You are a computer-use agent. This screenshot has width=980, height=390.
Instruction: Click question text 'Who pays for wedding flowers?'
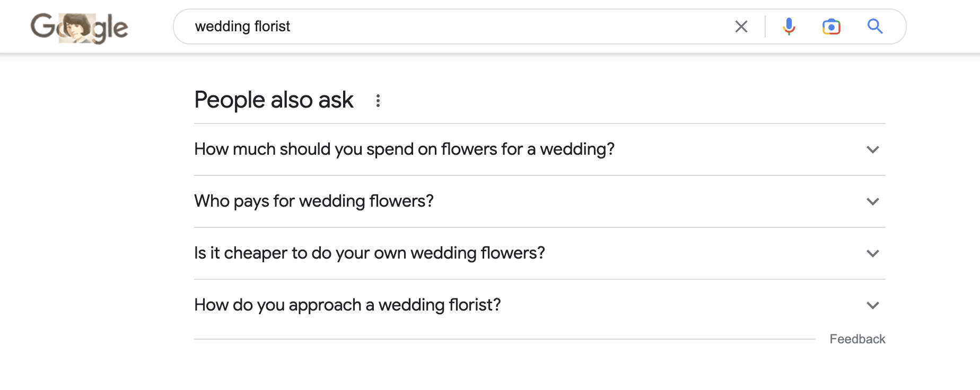(x=314, y=201)
